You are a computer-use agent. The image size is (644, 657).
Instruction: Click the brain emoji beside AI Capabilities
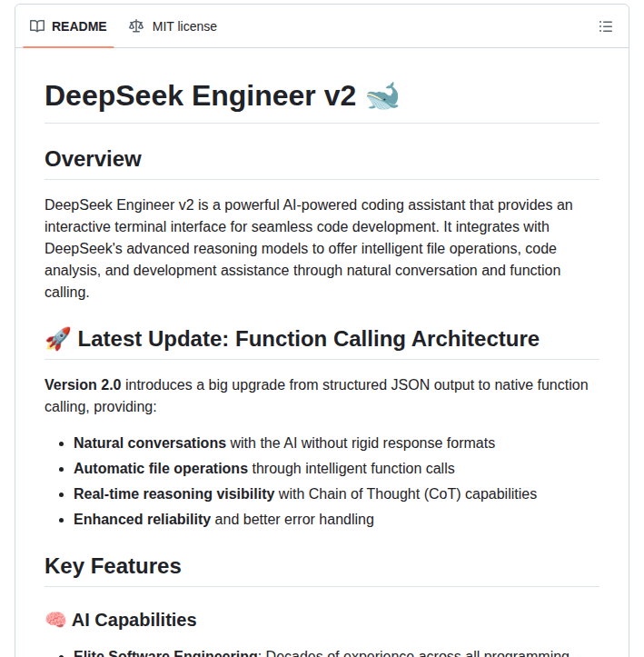(x=55, y=620)
